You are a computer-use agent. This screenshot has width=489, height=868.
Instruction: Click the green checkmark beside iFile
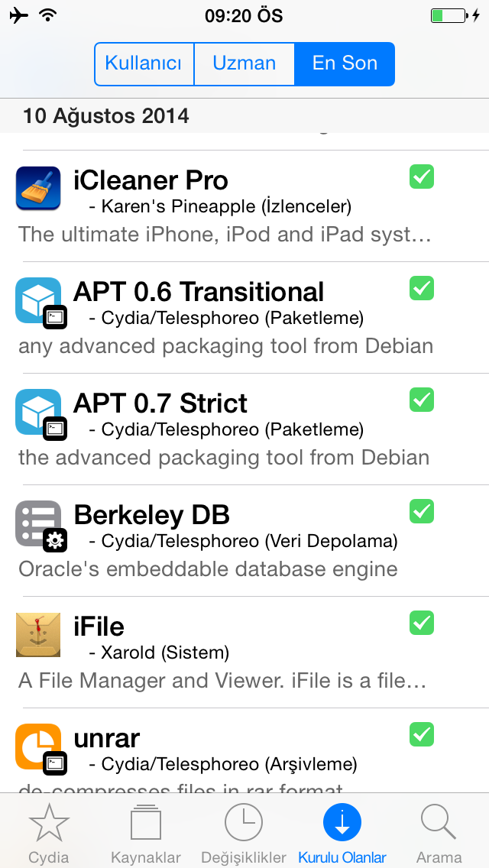tap(422, 623)
